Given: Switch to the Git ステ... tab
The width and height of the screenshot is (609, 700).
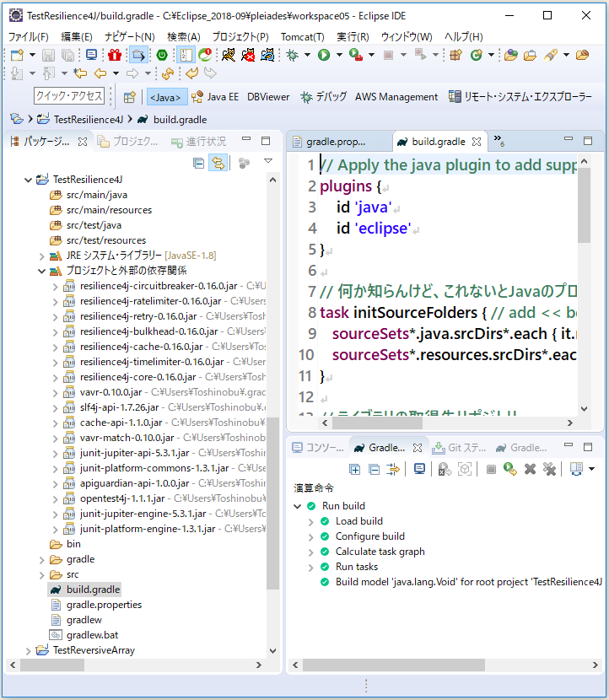Looking at the screenshot, I should click(460, 447).
